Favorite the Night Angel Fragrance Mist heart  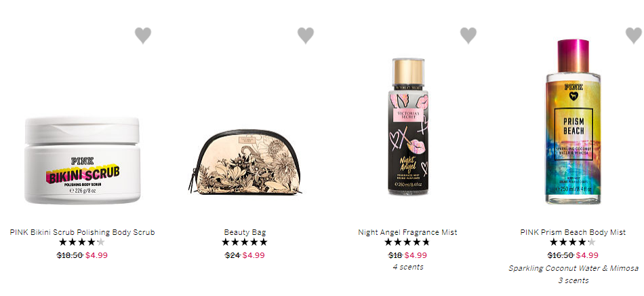coord(468,35)
